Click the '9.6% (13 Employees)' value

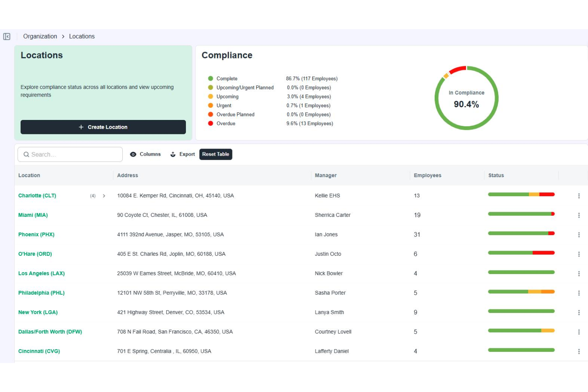[310, 124]
